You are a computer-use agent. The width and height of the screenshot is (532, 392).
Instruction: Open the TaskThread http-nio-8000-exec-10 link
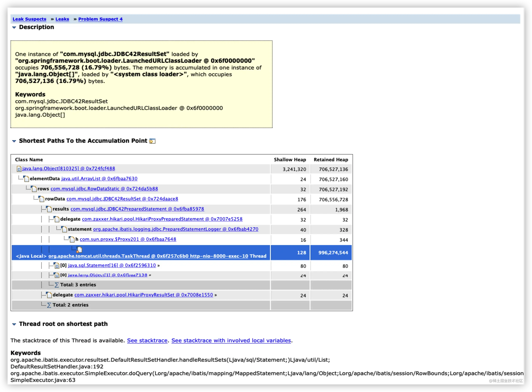(148, 256)
